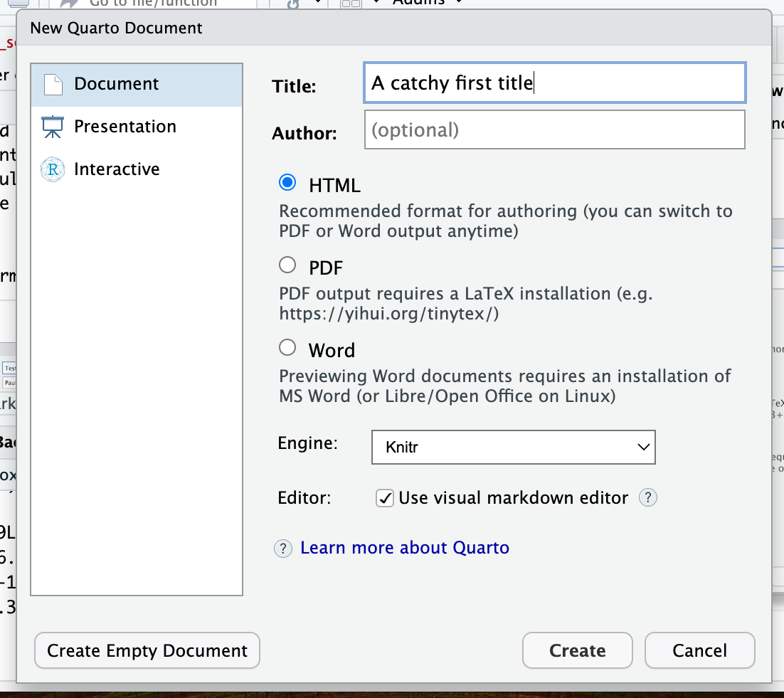Open the Learn more about Quarto link

pos(404,548)
